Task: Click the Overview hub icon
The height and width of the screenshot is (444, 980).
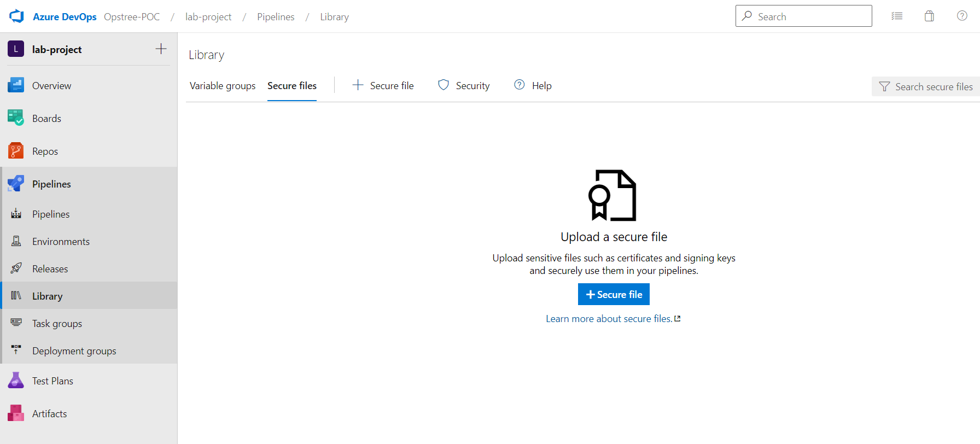Action: pyautogui.click(x=16, y=85)
